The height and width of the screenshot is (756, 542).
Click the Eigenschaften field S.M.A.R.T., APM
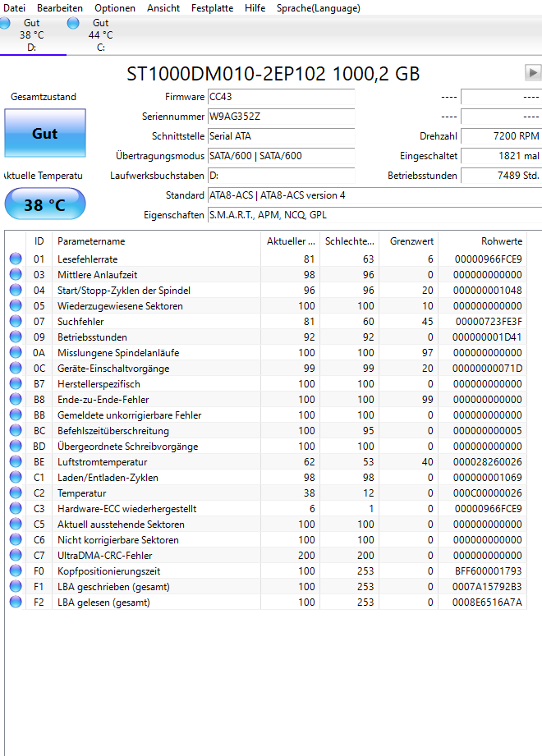[x=374, y=216]
